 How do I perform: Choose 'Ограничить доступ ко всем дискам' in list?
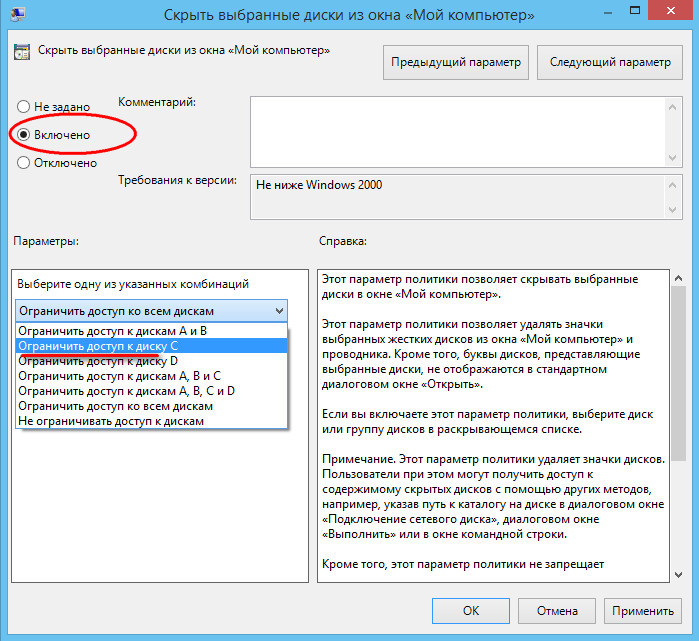pyautogui.click(x=115, y=406)
